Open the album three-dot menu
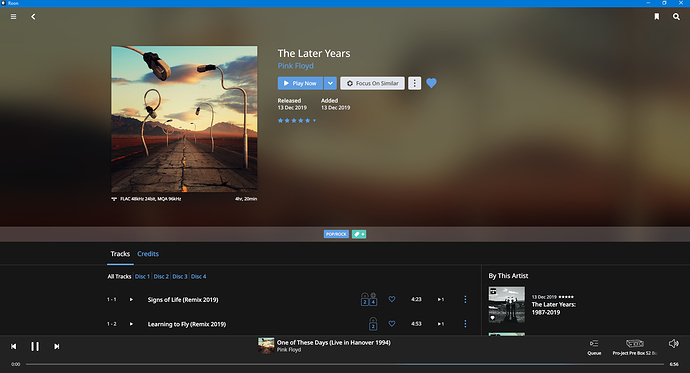This screenshot has width=690, height=373. (414, 83)
